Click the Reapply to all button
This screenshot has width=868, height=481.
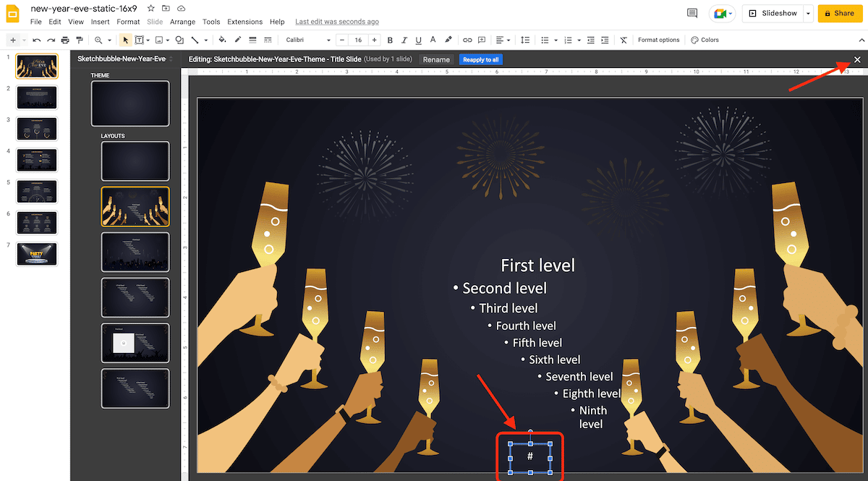[481, 59]
